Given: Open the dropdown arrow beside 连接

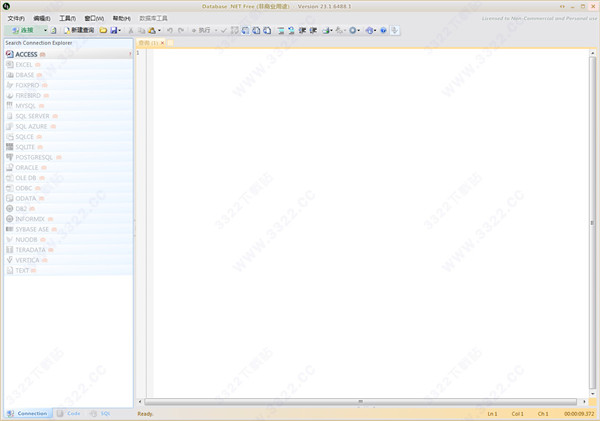Looking at the screenshot, I should [x=45, y=30].
